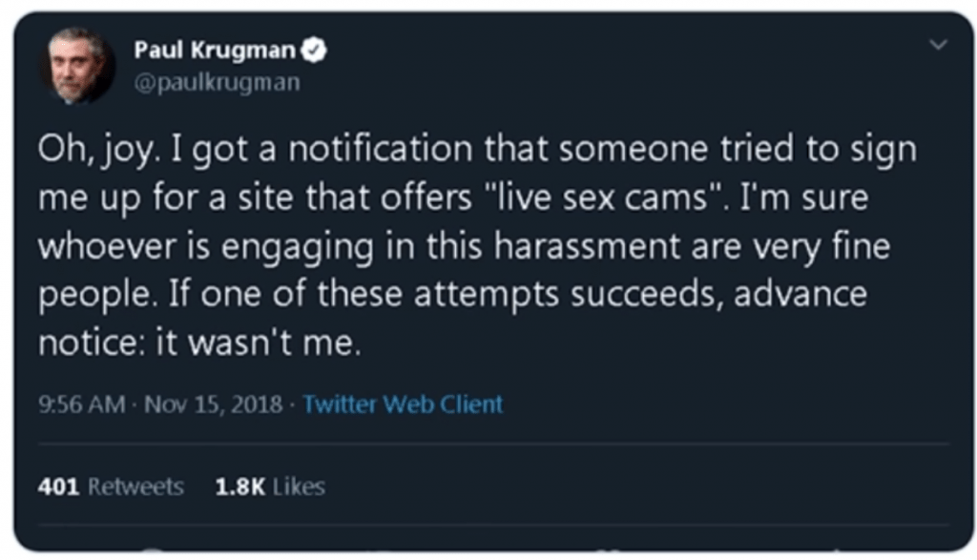Click the Paul Krugman display name
Screen dimensions: 977x560
click(215, 50)
